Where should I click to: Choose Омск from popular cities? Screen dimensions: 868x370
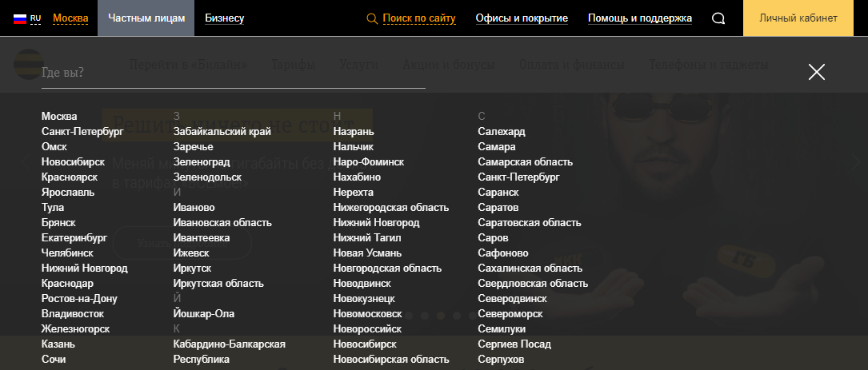pyautogui.click(x=54, y=146)
